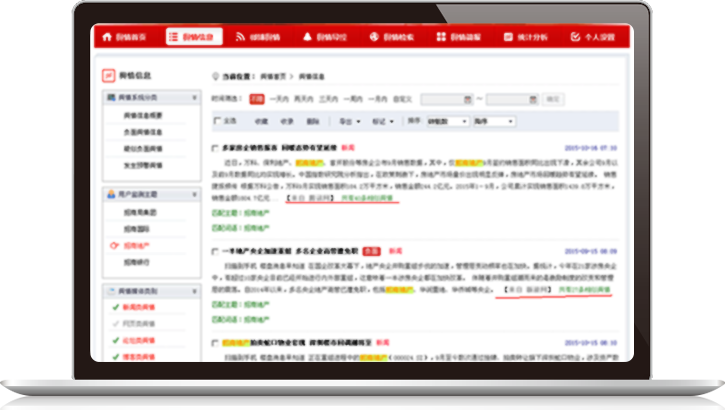Toggle the gray-checked 网页类舆情 media filter
The height and width of the screenshot is (410, 725).
click(x=116, y=324)
